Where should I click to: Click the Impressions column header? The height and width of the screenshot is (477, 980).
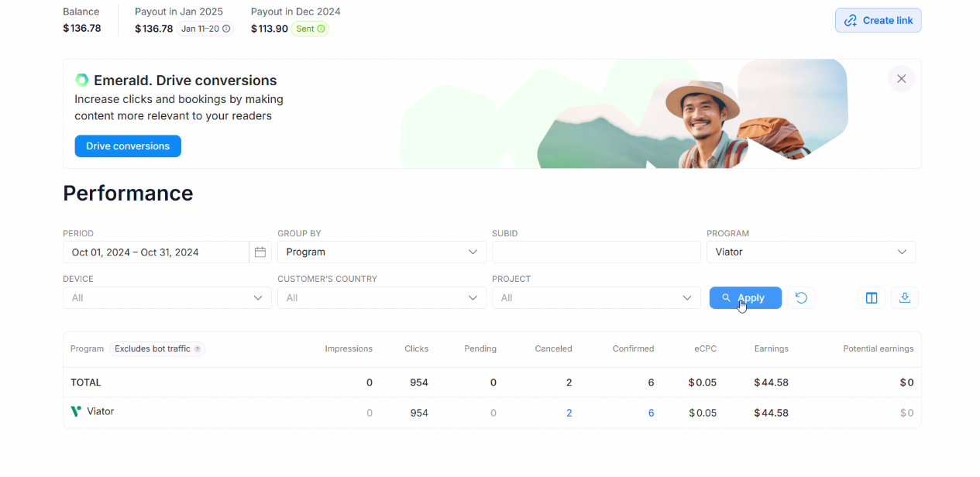(x=349, y=349)
